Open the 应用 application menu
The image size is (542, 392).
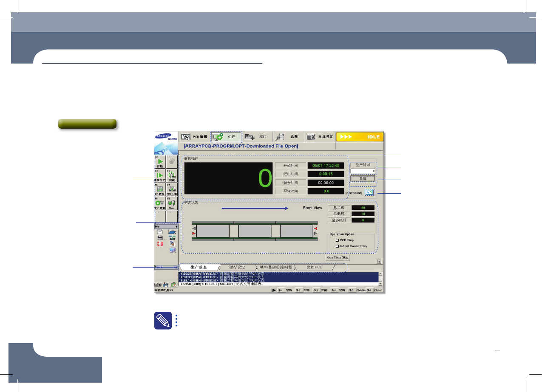[256, 137]
